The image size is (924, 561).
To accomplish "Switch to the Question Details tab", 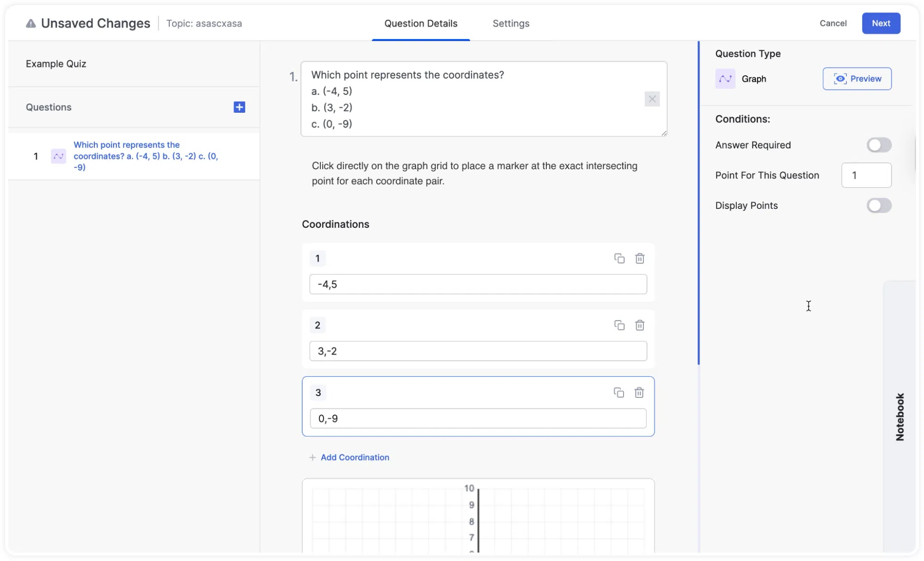I will tap(421, 24).
